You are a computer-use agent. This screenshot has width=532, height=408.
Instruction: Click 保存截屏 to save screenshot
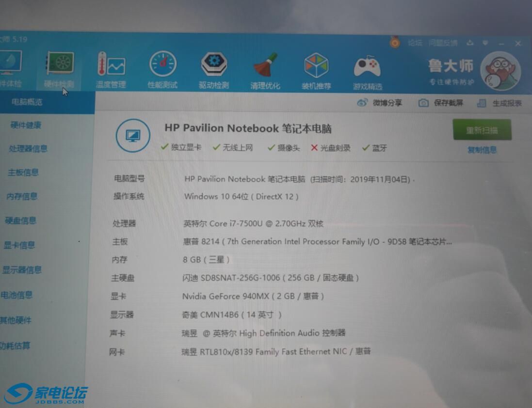448,103
